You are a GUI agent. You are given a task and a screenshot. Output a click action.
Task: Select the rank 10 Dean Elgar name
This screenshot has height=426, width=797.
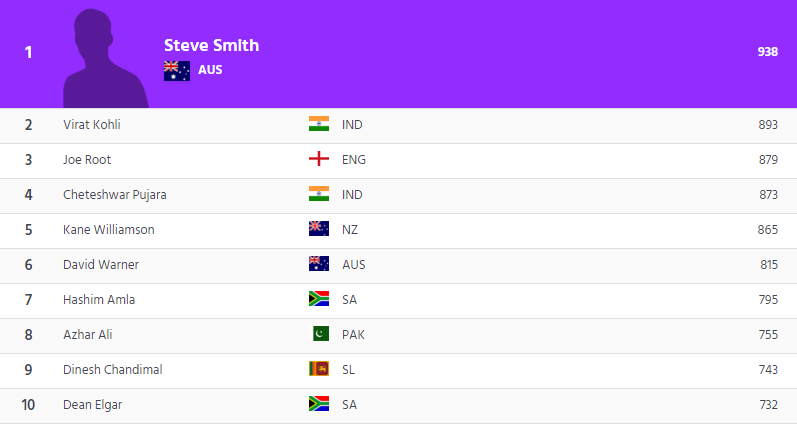93,405
